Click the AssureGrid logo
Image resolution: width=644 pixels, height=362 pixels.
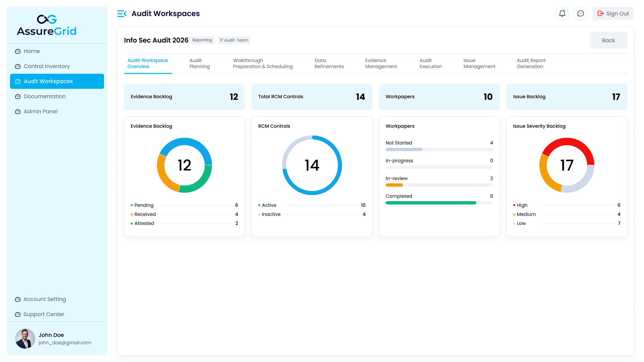click(x=46, y=24)
